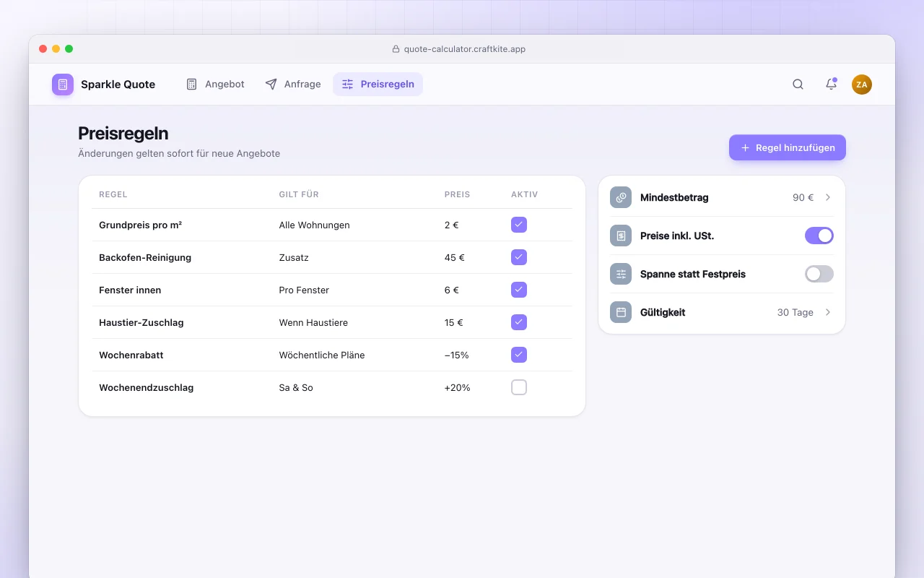Click the Wöchentliche Pläne cell
The image size is (924, 578).
point(322,355)
